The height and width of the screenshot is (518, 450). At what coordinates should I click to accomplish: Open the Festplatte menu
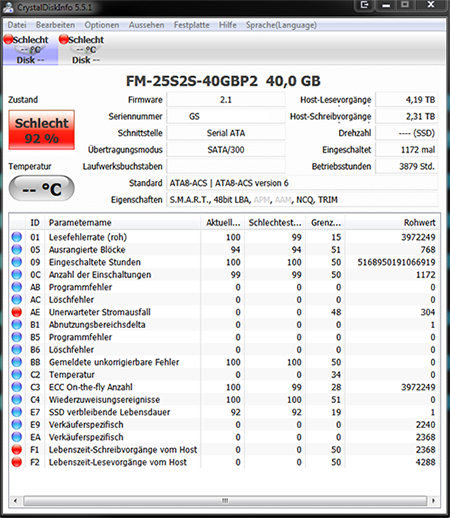191,25
